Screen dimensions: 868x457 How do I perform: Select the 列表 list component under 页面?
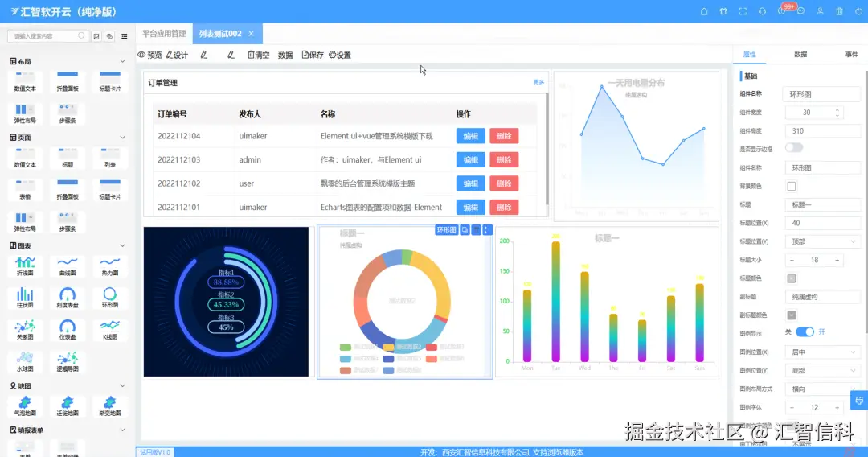click(x=109, y=158)
